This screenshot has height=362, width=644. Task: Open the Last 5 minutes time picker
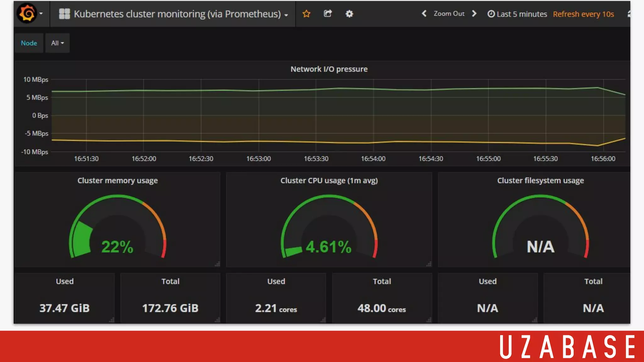(x=517, y=14)
